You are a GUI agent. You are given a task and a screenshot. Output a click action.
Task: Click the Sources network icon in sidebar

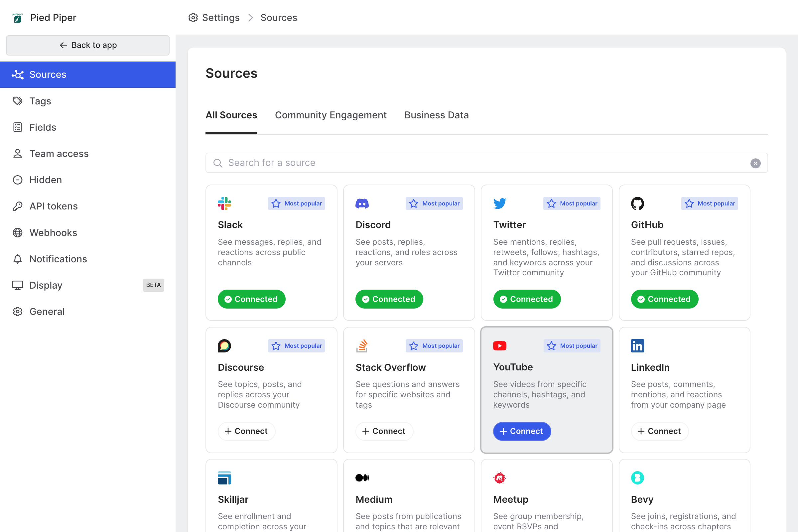pyautogui.click(x=18, y=74)
